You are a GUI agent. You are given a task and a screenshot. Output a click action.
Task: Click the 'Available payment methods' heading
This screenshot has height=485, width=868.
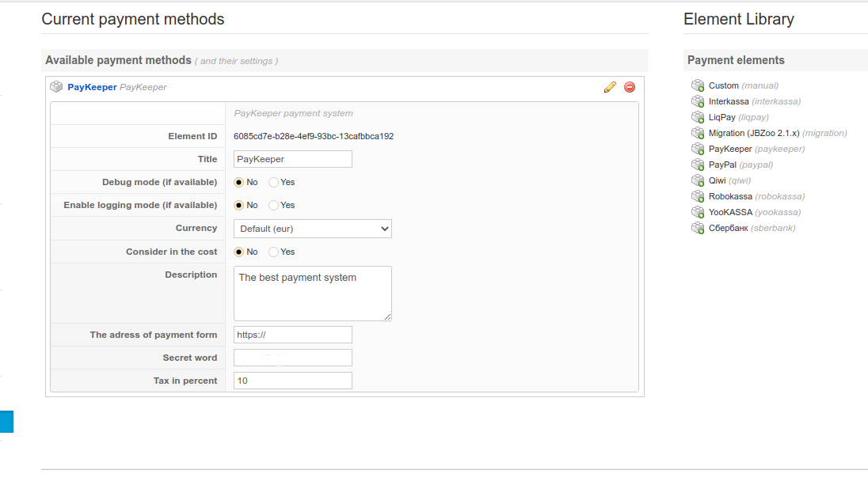click(119, 60)
